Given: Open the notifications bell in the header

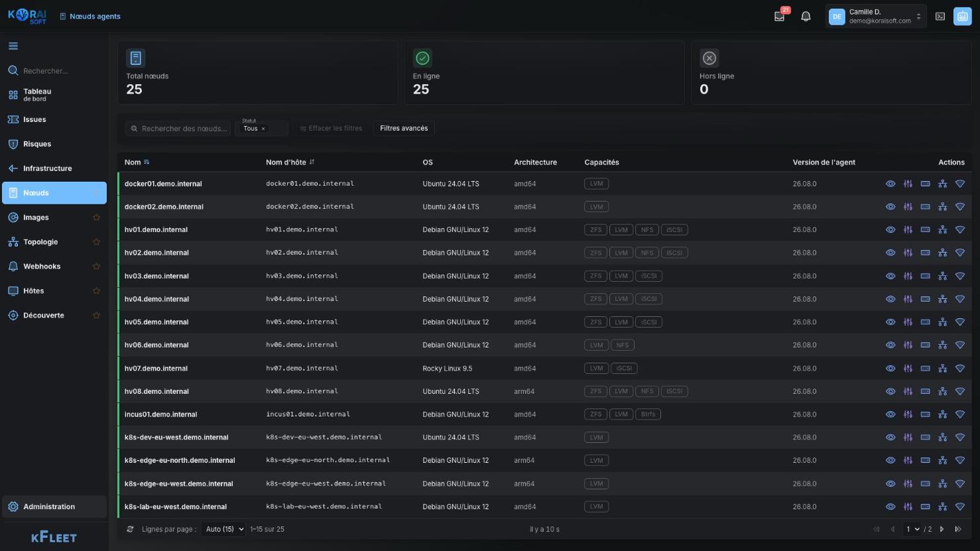Looking at the screenshot, I should [806, 17].
